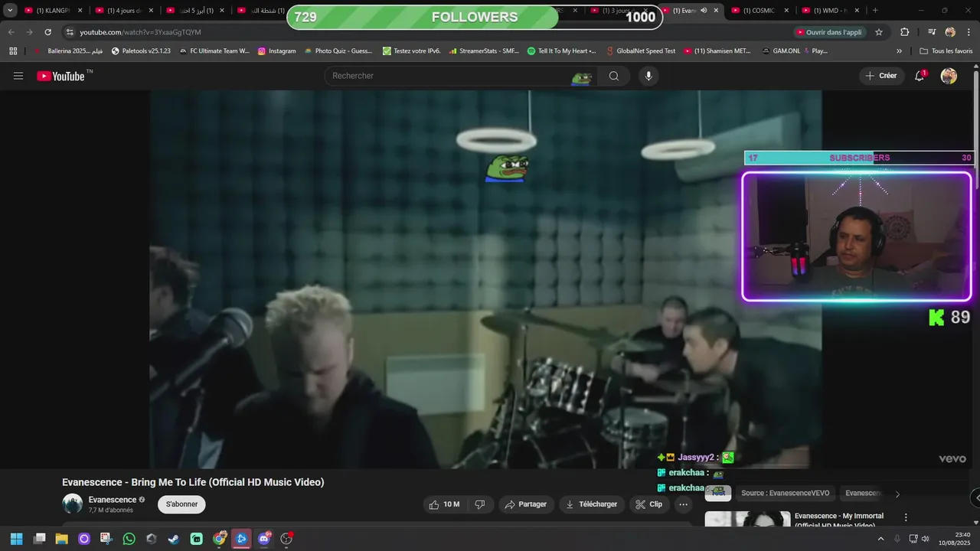
Task: Show next suggestion chips arrow
Action: pyautogui.click(x=897, y=494)
